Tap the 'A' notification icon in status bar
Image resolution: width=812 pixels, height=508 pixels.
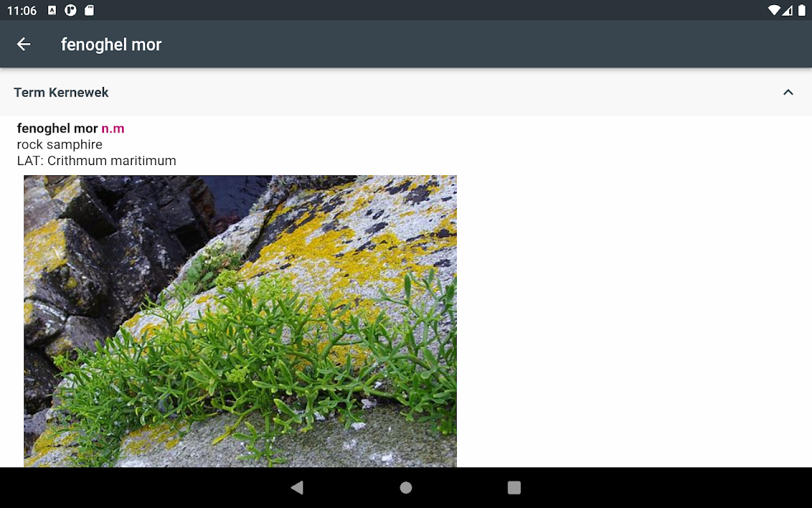[x=52, y=10]
